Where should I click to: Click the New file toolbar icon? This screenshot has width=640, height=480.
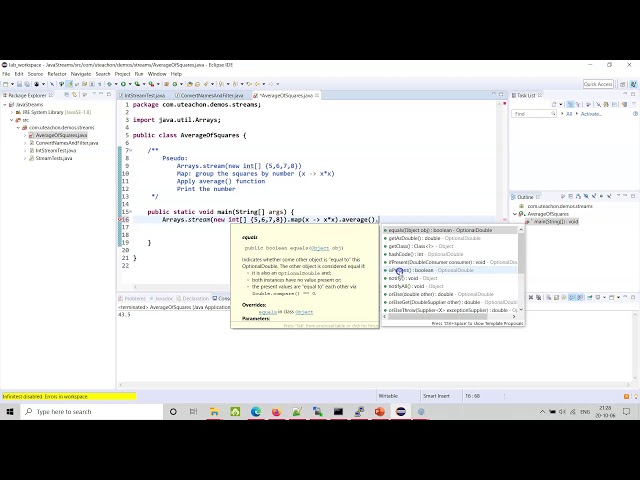(6, 84)
